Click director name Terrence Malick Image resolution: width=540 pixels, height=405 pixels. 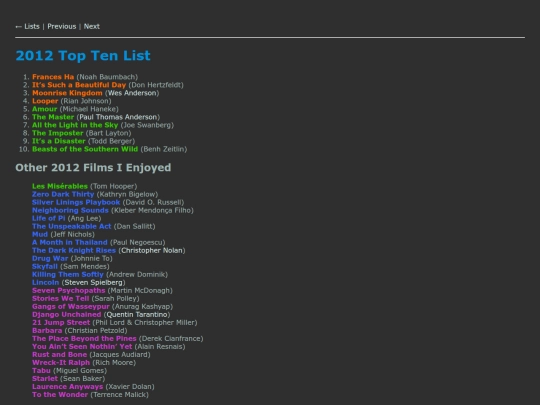point(120,395)
